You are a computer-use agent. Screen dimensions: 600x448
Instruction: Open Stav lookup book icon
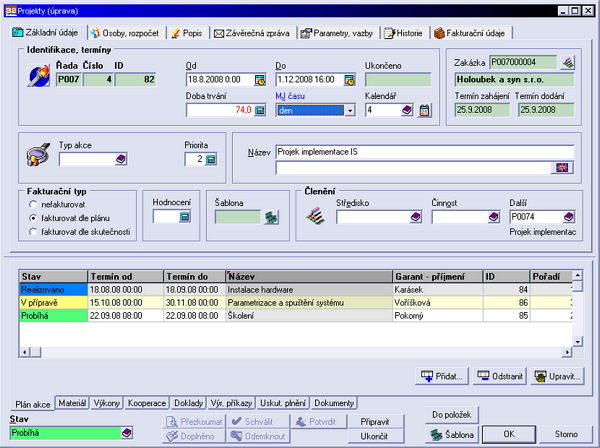coord(127,433)
